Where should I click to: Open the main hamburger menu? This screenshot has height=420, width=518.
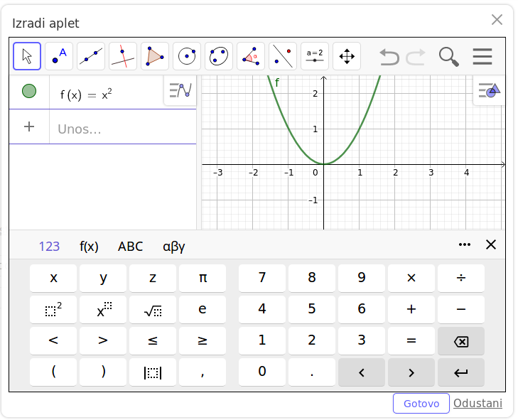[482, 56]
